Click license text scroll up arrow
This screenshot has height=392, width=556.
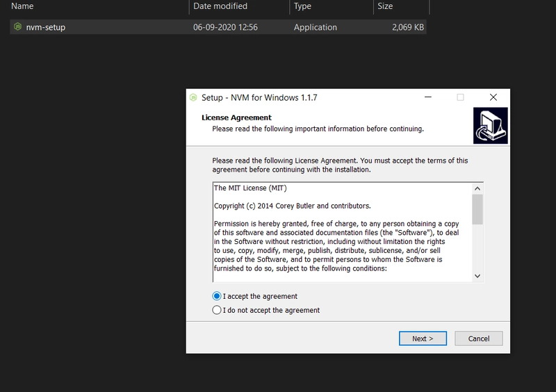pos(477,189)
